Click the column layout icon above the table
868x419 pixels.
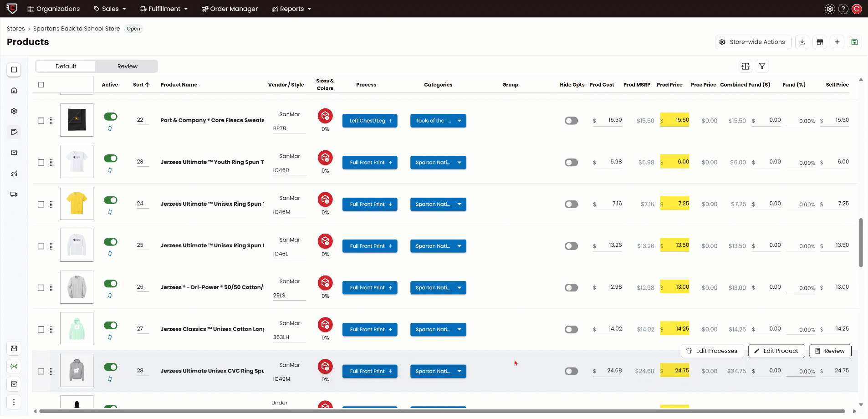pos(745,66)
